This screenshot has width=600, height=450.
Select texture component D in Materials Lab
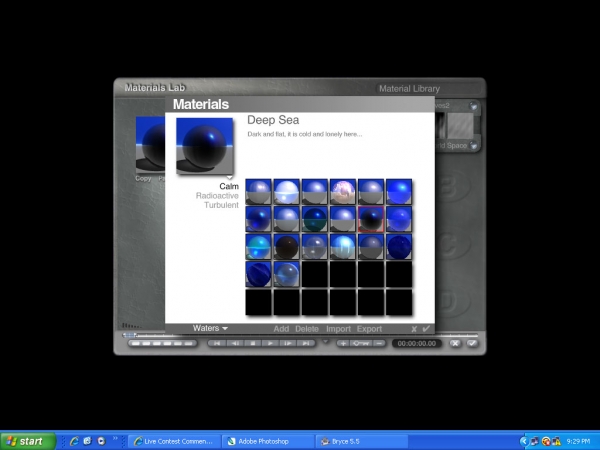[x=450, y=302]
